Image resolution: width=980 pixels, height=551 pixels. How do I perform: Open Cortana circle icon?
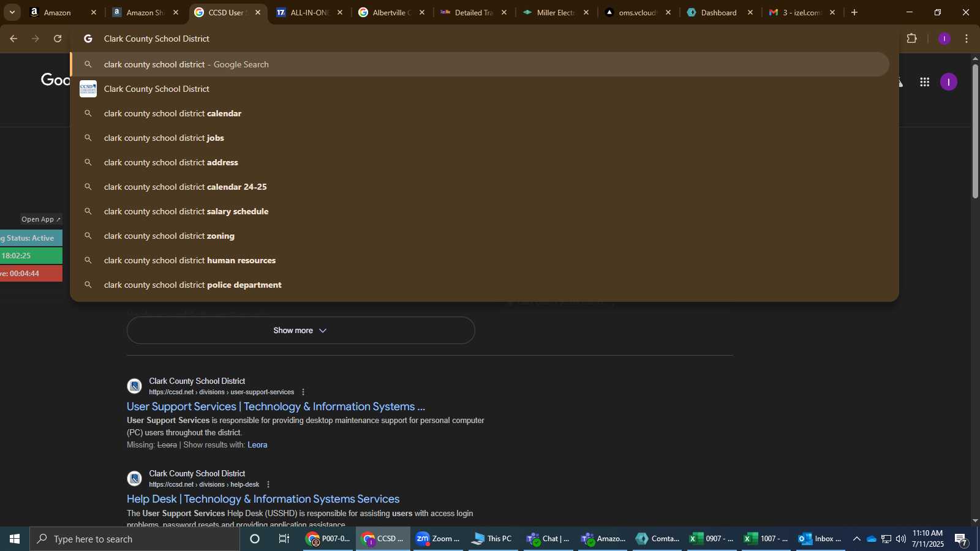click(255, 539)
